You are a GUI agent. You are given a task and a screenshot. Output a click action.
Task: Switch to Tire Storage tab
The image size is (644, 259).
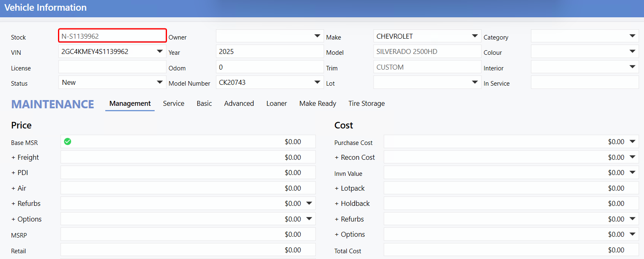tap(366, 104)
